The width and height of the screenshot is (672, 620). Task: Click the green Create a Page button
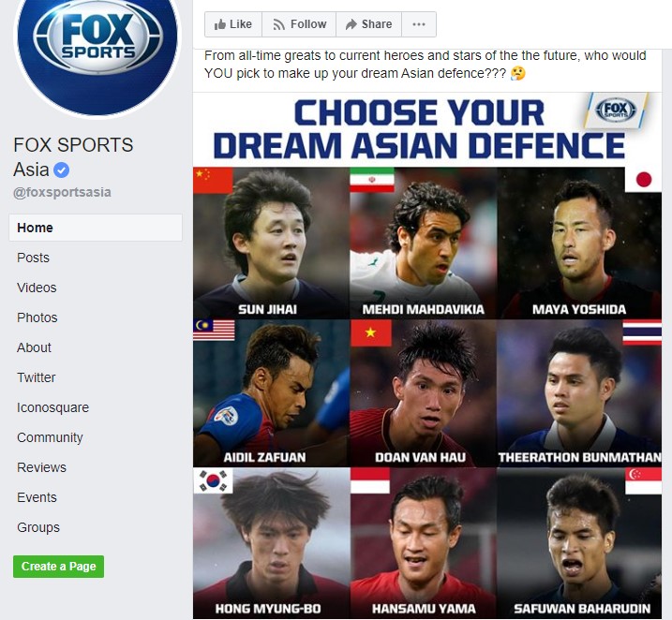pos(58,567)
